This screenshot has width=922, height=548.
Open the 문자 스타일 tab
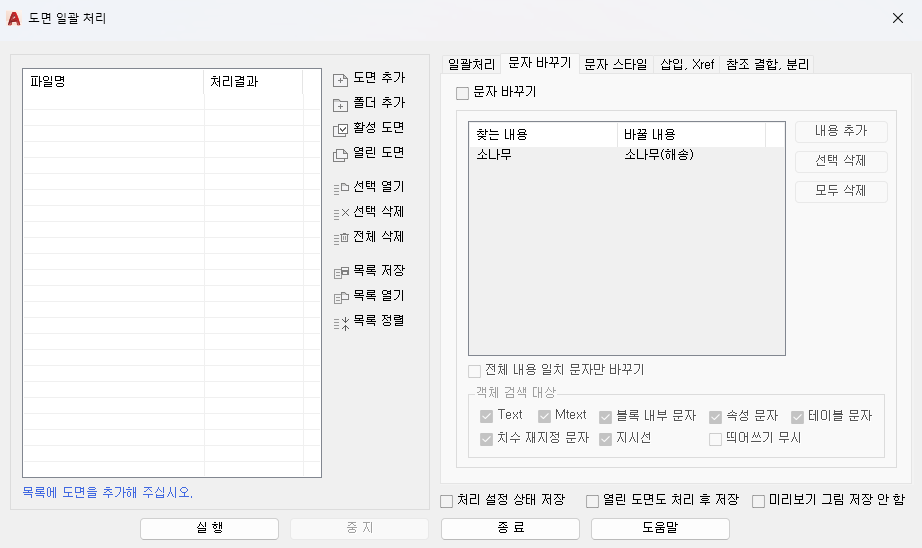(x=616, y=64)
